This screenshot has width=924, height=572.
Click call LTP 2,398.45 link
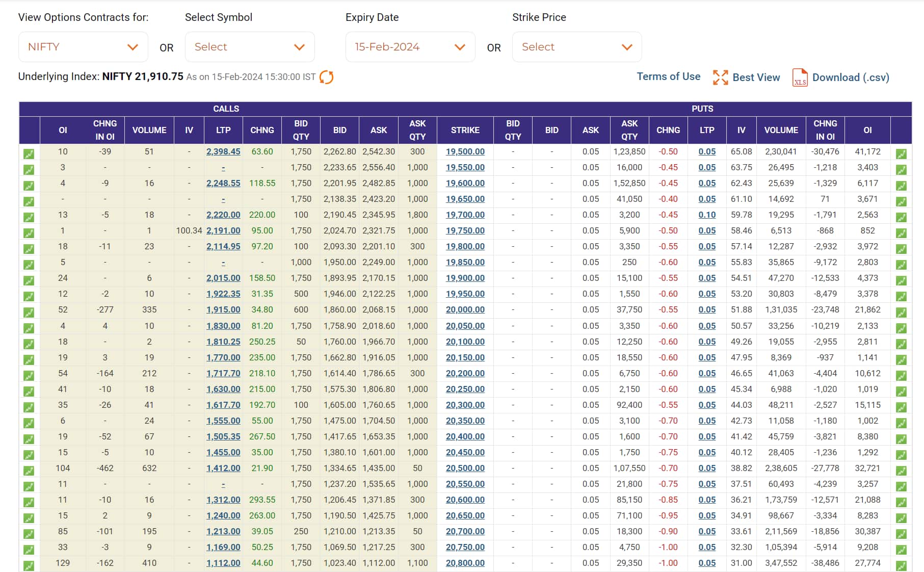point(223,151)
